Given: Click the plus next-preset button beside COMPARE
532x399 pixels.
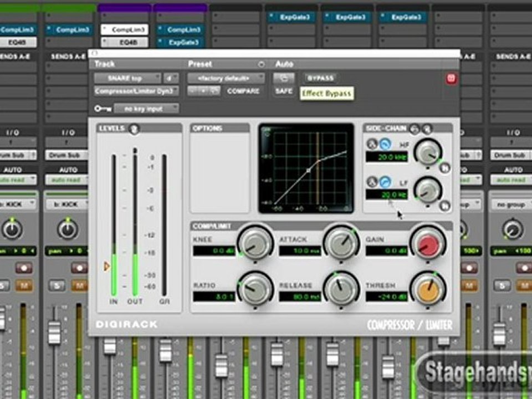Looking at the screenshot, I should [x=203, y=91].
